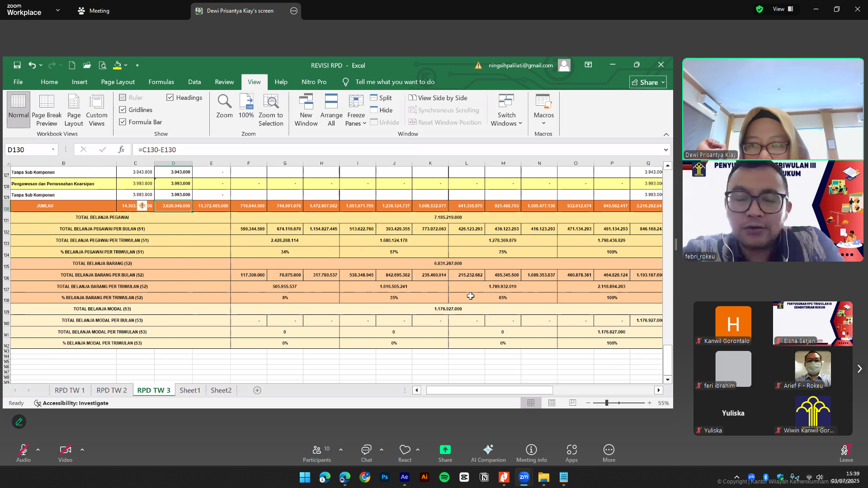Click the Share button in Excel

click(647, 82)
